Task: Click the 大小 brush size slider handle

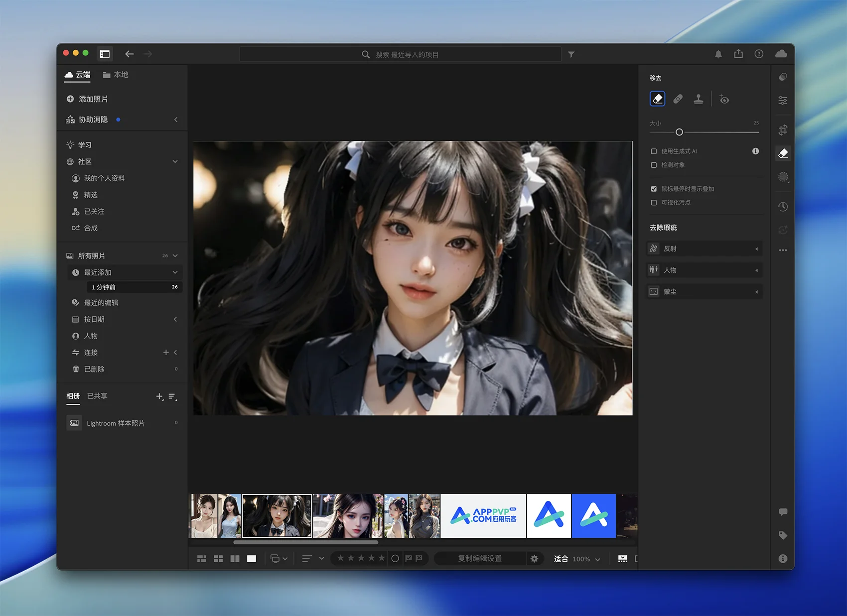Action: click(679, 132)
